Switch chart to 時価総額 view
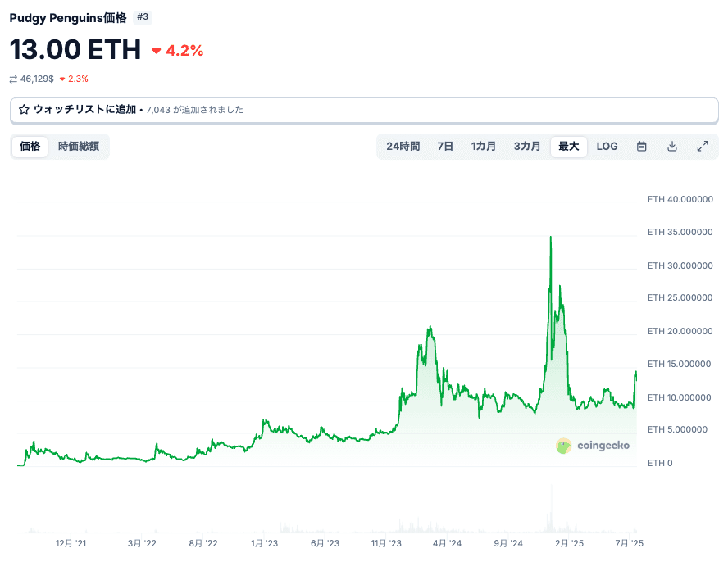This screenshot has width=728, height=562. pos(79,147)
